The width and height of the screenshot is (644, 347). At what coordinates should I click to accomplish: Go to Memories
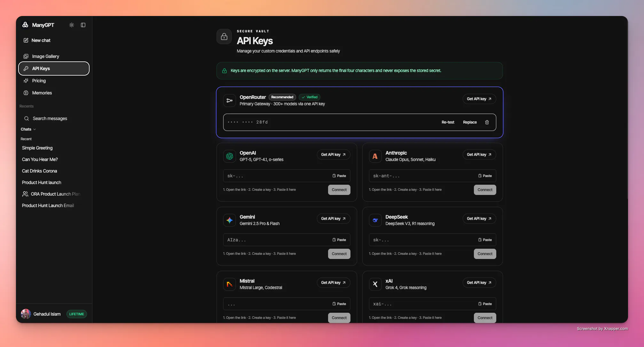coord(54,93)
